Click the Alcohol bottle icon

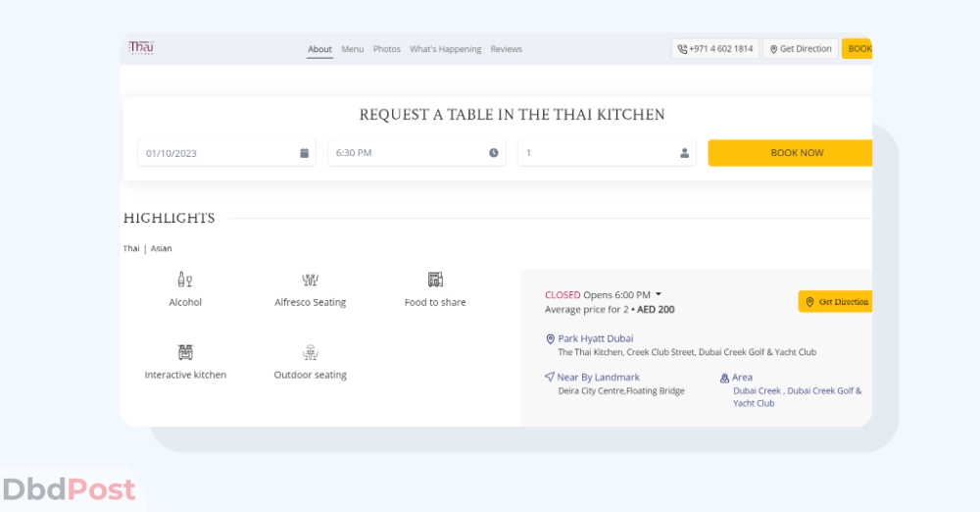185,280
